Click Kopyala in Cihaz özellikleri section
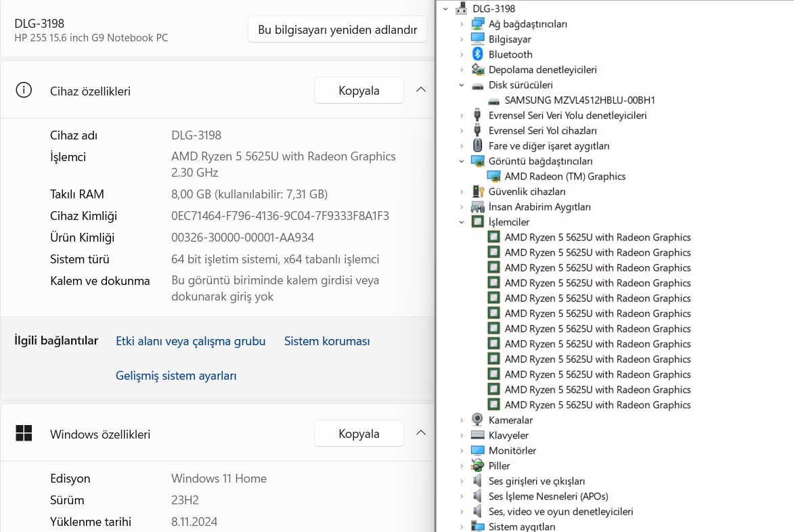The image size is (794, 532). coord(359,90)
